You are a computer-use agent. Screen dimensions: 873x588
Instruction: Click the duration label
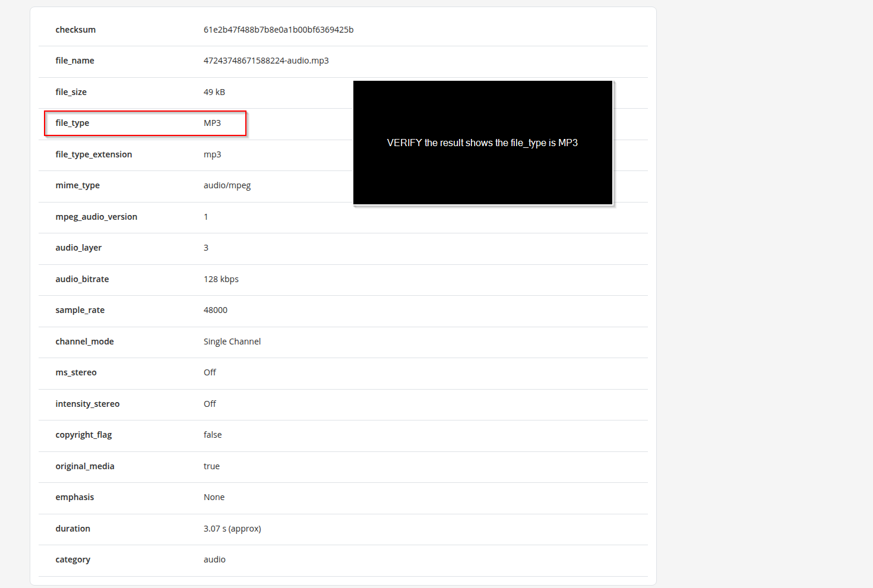[73, 529]
